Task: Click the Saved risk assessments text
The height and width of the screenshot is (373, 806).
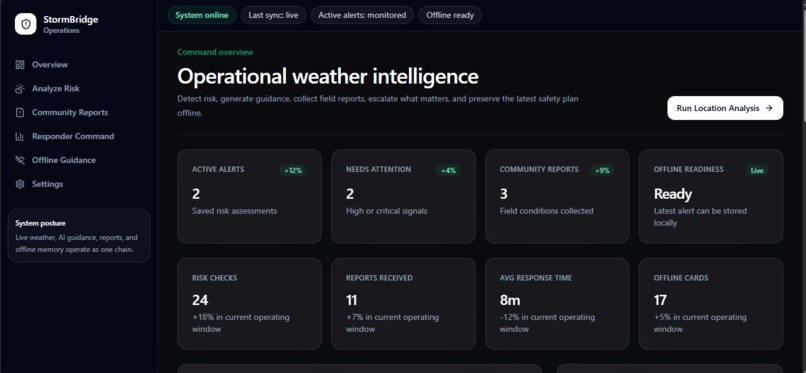Action: (x=234, y=211)
